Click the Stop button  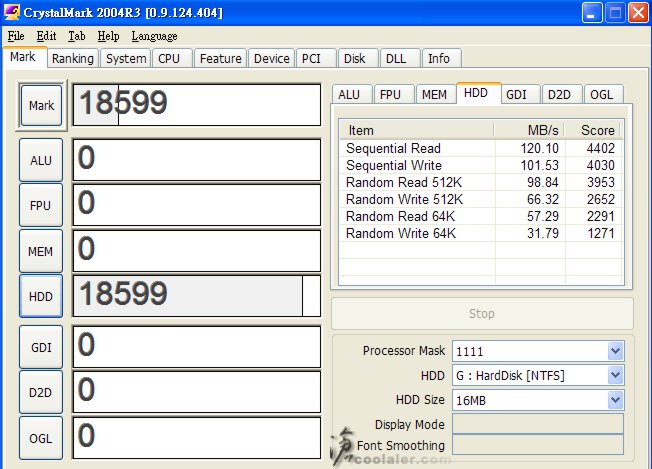[x=482, y=313]
